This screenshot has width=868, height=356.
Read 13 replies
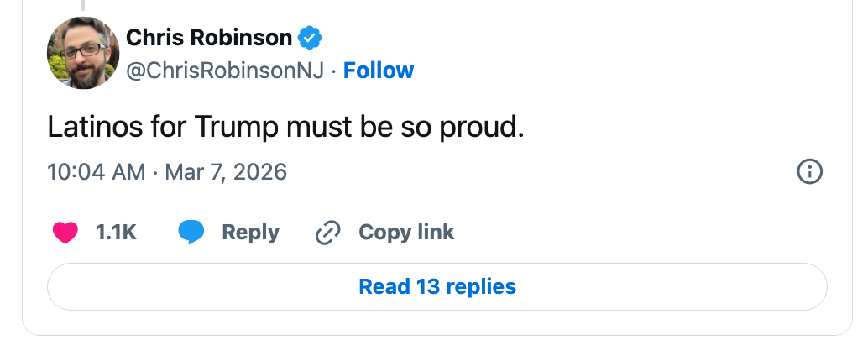click(x=437, y=287)
